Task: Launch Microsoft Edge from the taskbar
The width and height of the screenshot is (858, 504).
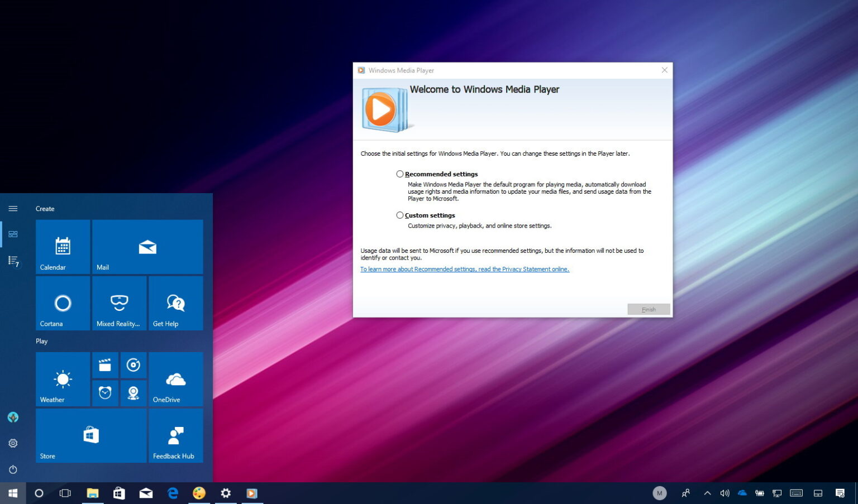Action: coord(173,493)
